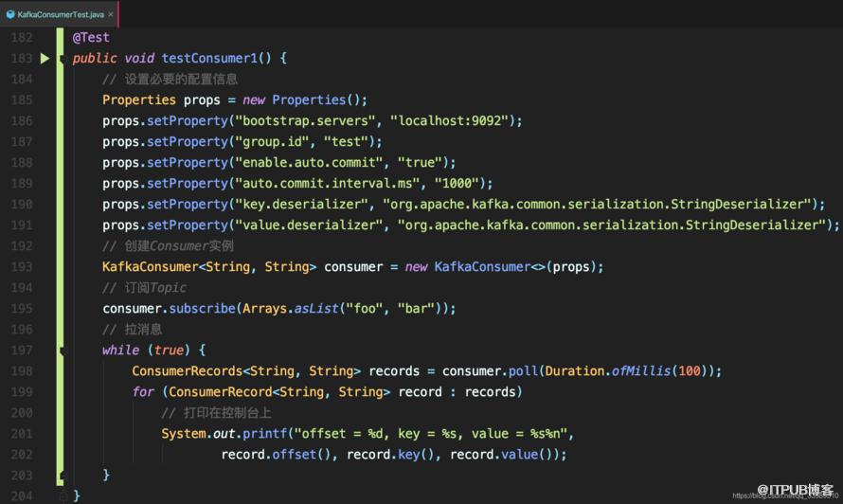Collapse the testConsumer1 method fold marker
The width and height of the screenshot is (843, 504).
62,58
